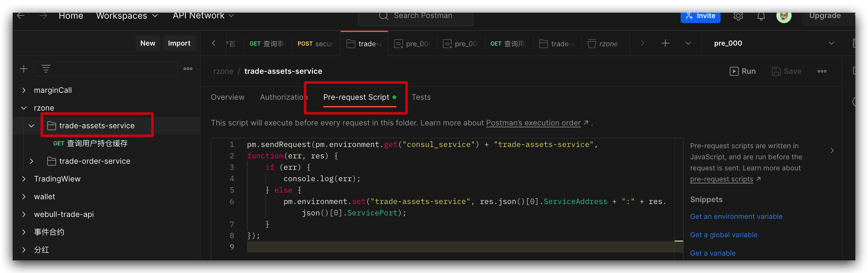
Task: Go back with the left arrow icon
Action: [x=21, y=16]
